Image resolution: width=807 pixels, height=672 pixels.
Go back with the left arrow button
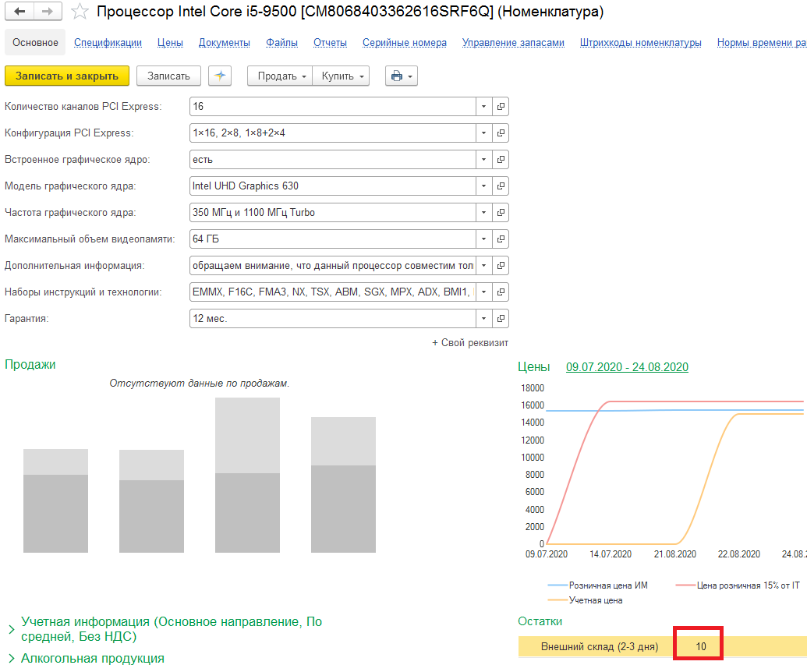click(19, 12)
